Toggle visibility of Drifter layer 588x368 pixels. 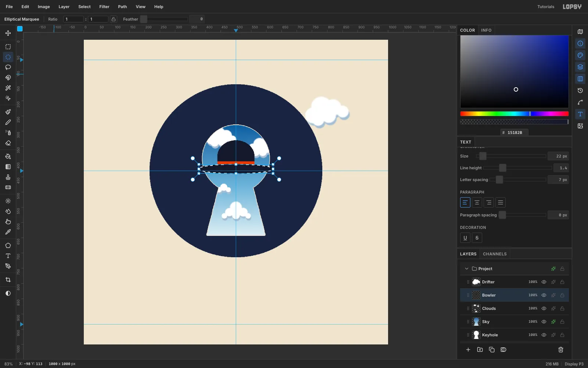tap(544, 282)
